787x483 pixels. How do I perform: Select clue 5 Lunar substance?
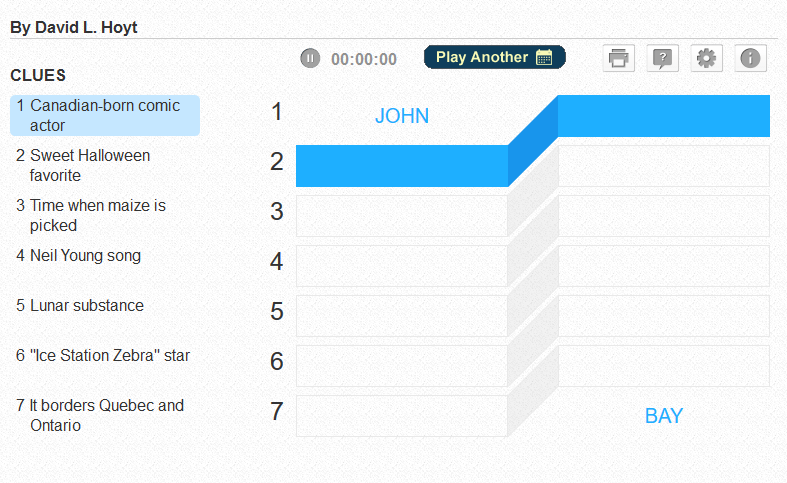point(105,306)
